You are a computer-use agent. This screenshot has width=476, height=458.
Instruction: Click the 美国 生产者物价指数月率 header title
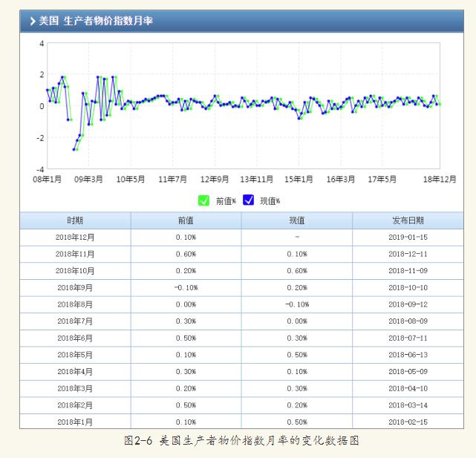(x=96, y=21)
